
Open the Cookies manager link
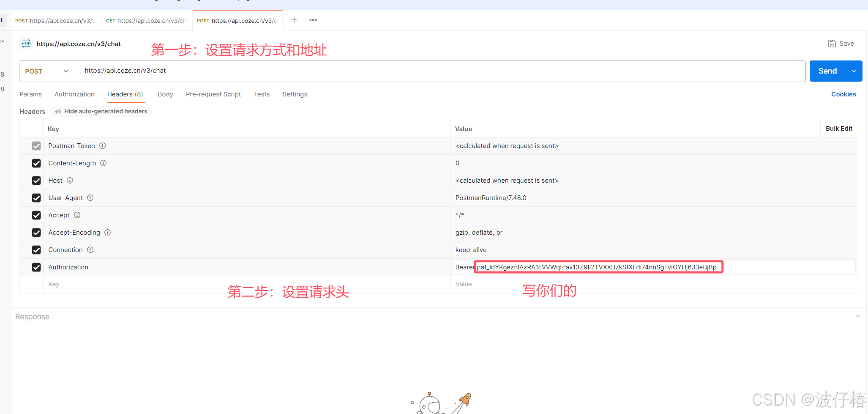[843, 94]
